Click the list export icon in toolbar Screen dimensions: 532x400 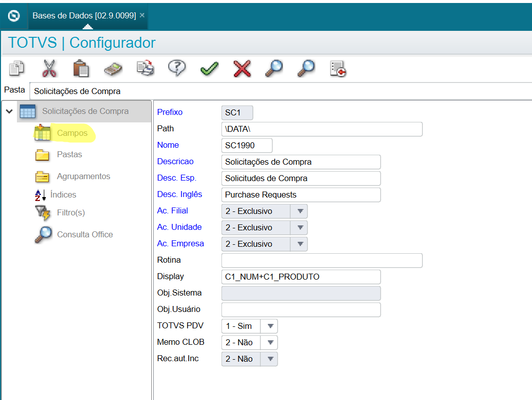pyautogui.click(x=338, y=69)
